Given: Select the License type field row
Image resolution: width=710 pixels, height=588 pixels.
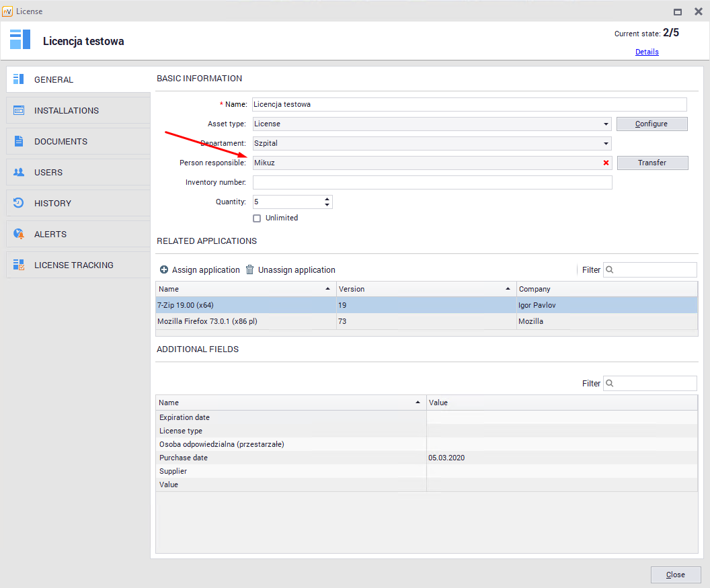Looking at the screenshot, I should pos(426,431).
